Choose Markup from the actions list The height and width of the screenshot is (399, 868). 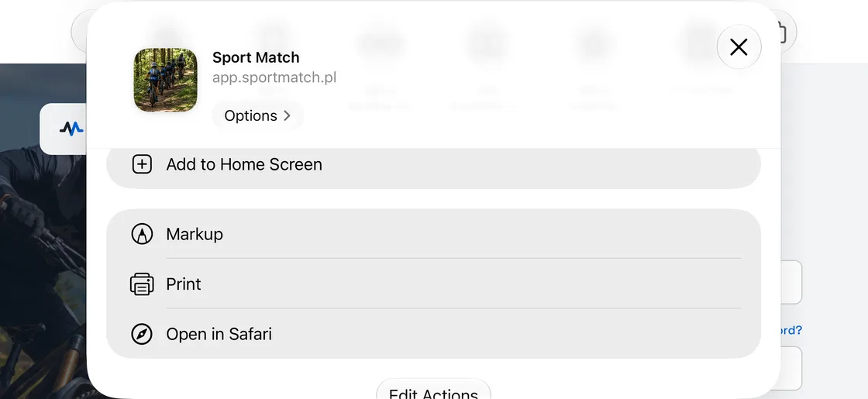tap(433, 234)
